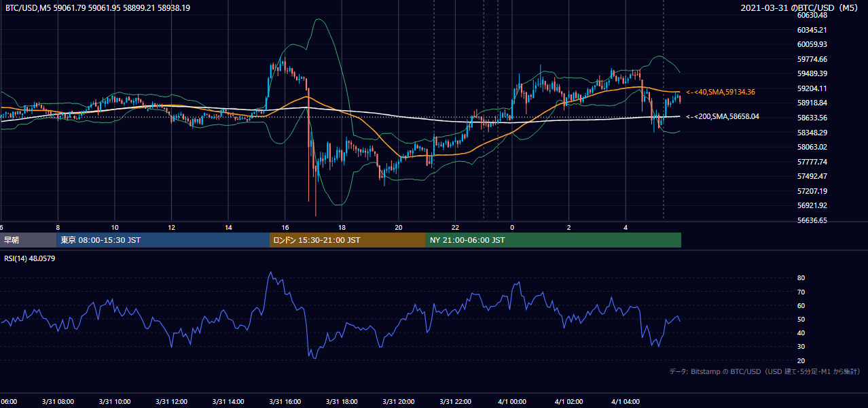The image size is (868, 408).
Task: Click hour tick 18 under price chart
Action: coord(342,227)
